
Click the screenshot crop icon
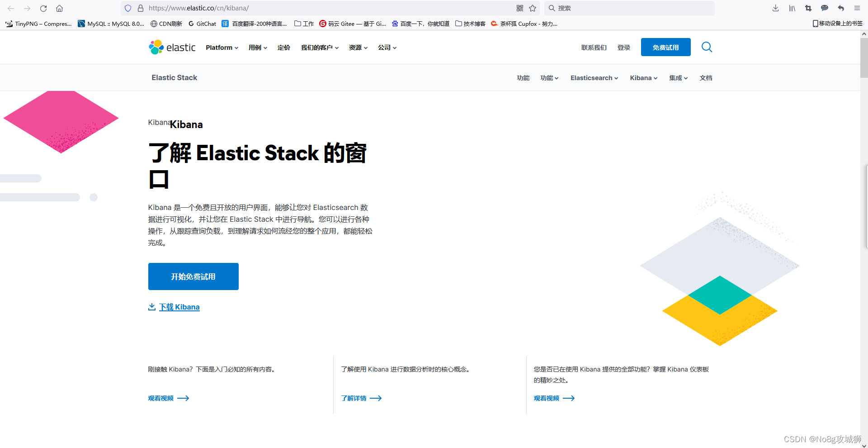(808, 8)
